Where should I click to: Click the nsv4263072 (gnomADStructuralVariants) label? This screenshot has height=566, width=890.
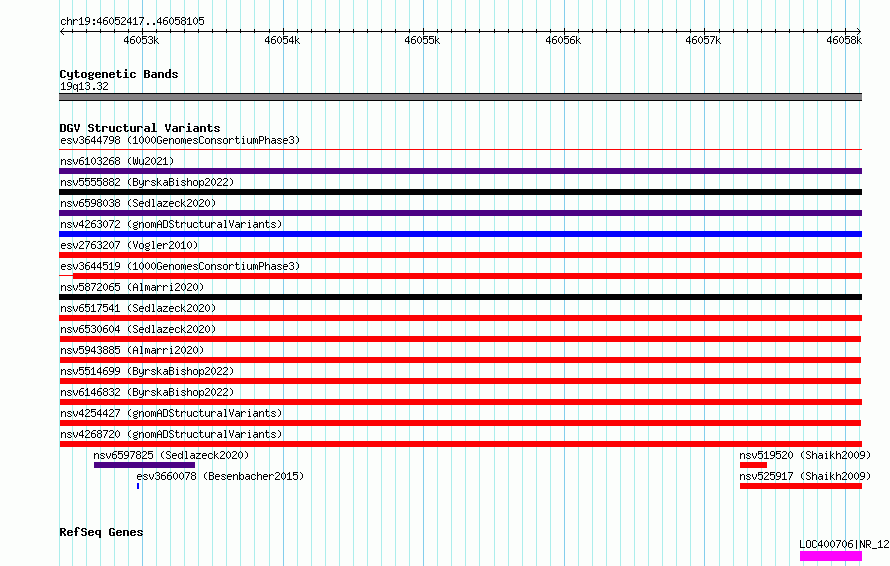(171, 224)
